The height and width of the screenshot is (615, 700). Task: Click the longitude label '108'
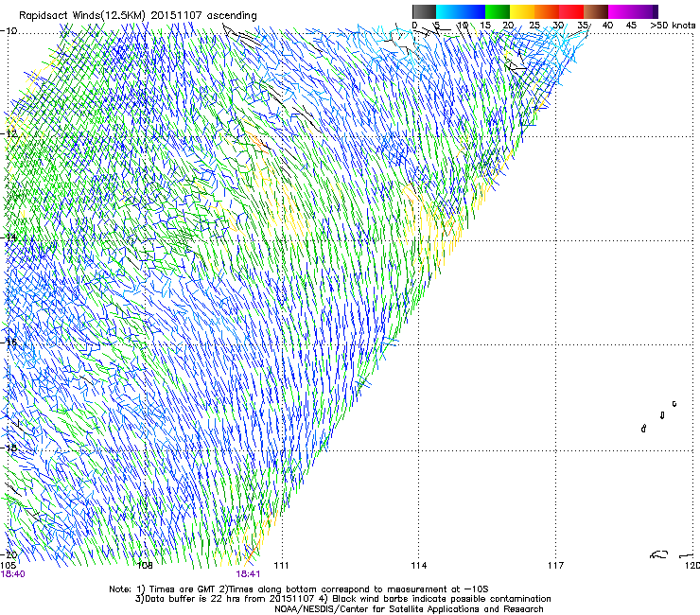click(x=145, y=566)
